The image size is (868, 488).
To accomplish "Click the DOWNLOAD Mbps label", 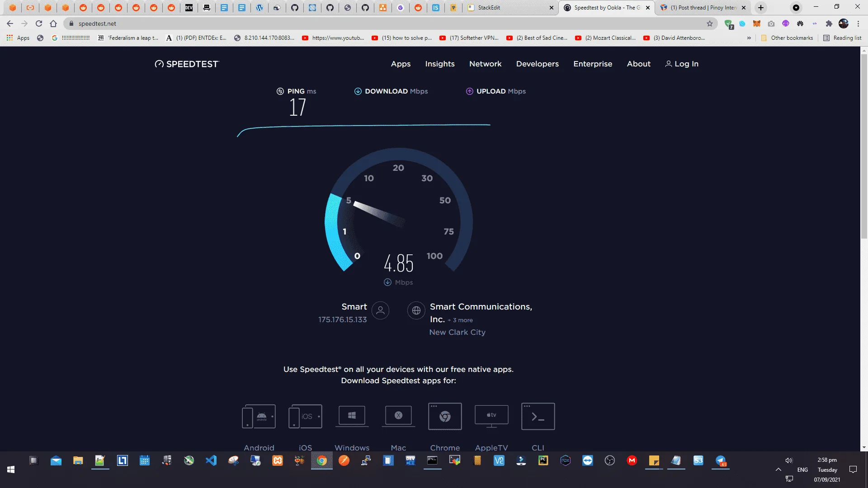I will [391, 91].
